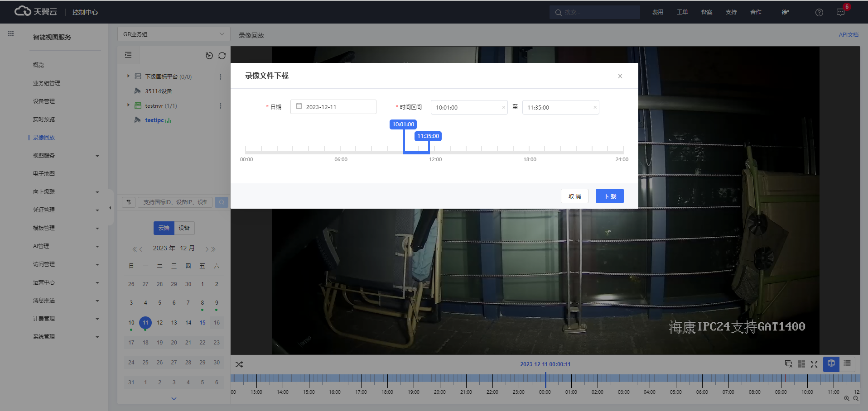Zoom in the playback timeline
The image size is (868, 411).
tap(847, 398)
